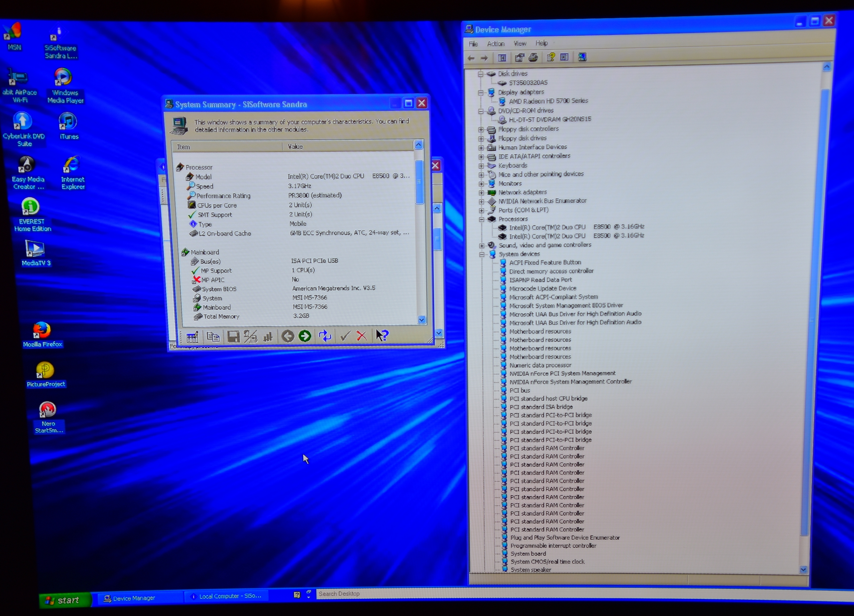Collapse the Processors node

(x=481, y=219)
